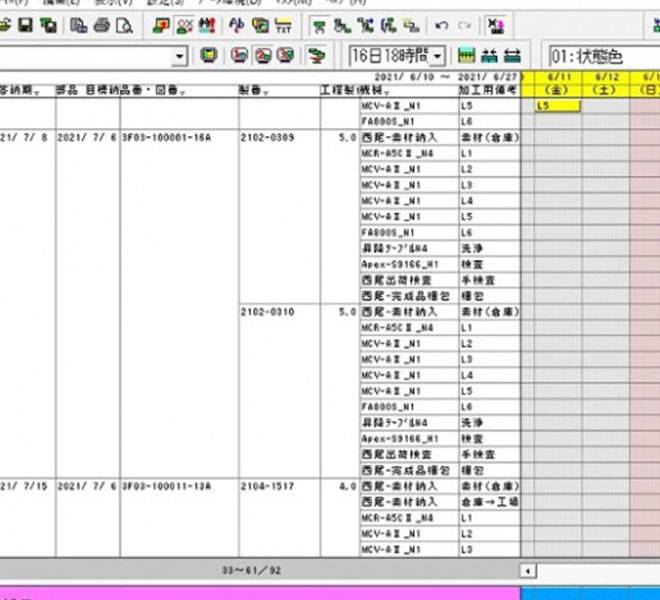This screenshot has height=600, width=660.
Task: Open the 16日18時間 time range dropdown
Action: click(437, 55)
